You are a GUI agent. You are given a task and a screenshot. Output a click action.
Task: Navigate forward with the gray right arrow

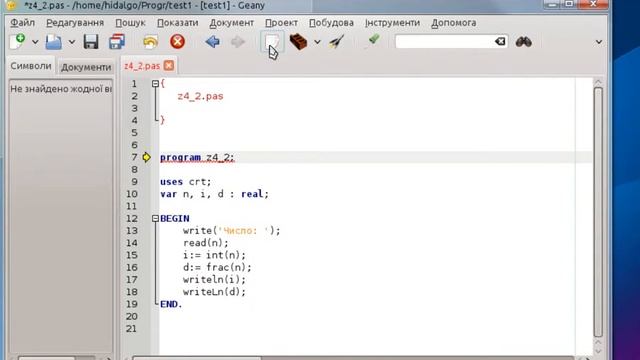pyautogui.click(x=238, y=42)
